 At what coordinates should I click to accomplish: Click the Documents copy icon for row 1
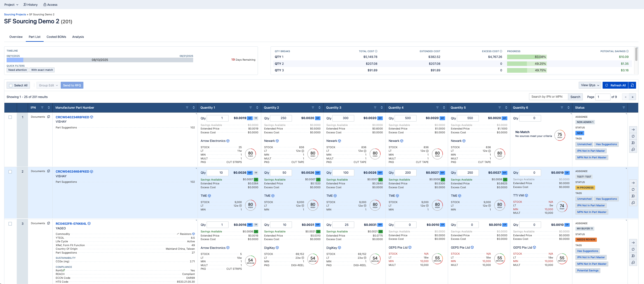point(49,117)
